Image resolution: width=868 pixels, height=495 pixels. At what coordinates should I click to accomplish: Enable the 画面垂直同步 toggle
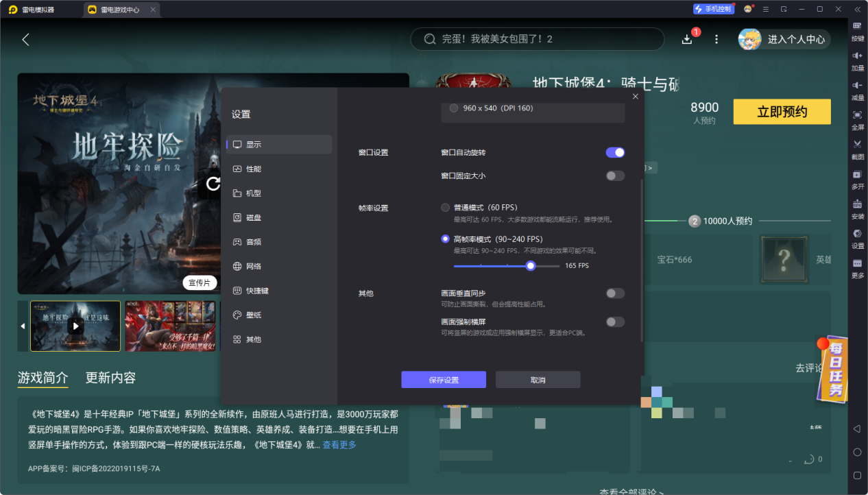click(614, 292)
